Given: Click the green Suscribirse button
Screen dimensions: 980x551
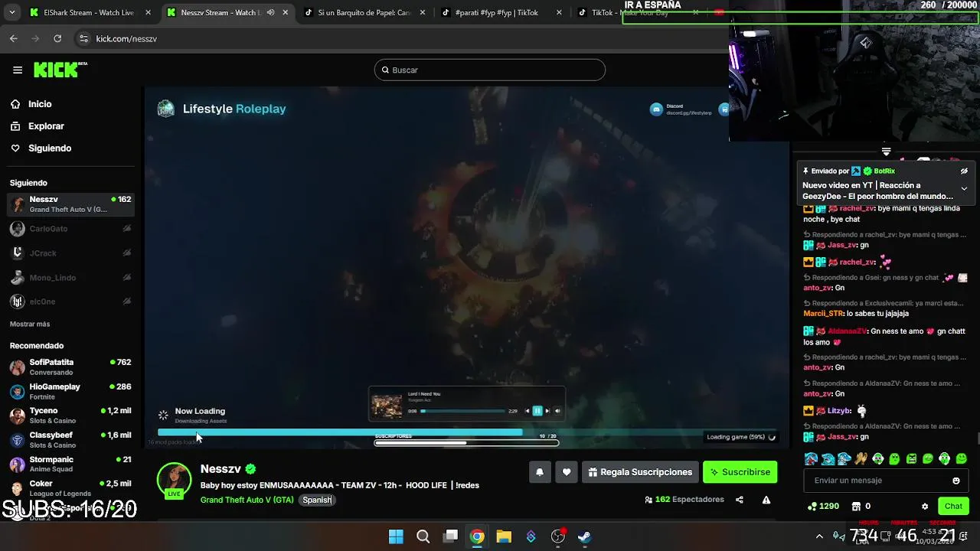Looking at the screenshot, I should (x=740, y=472).
